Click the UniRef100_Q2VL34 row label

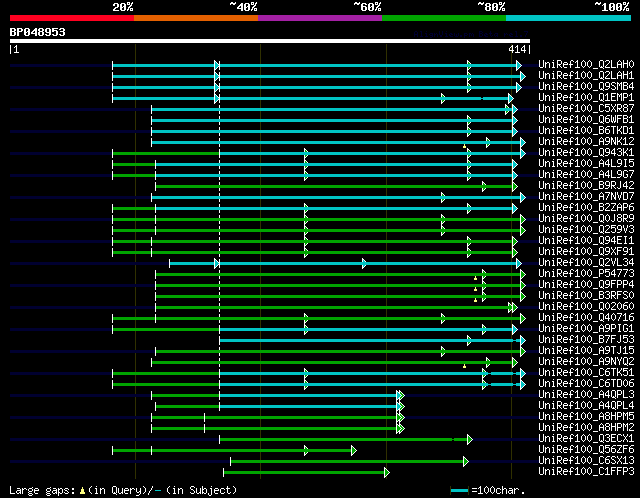click(x=586, y=263)
